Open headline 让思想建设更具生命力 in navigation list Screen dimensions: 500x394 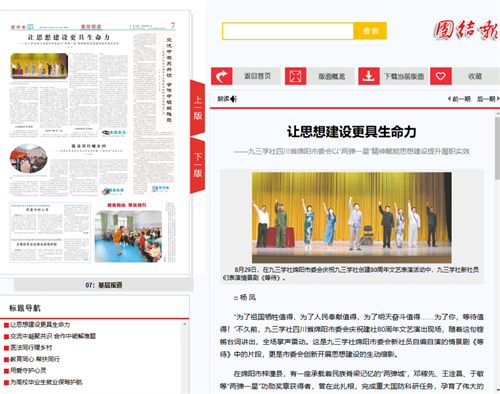(40, 324)
